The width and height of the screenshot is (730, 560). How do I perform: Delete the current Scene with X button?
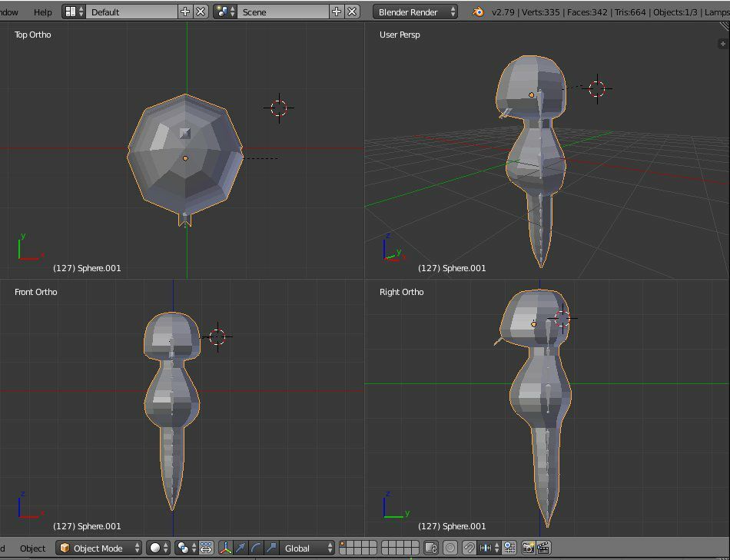click(x=353, y=12)
